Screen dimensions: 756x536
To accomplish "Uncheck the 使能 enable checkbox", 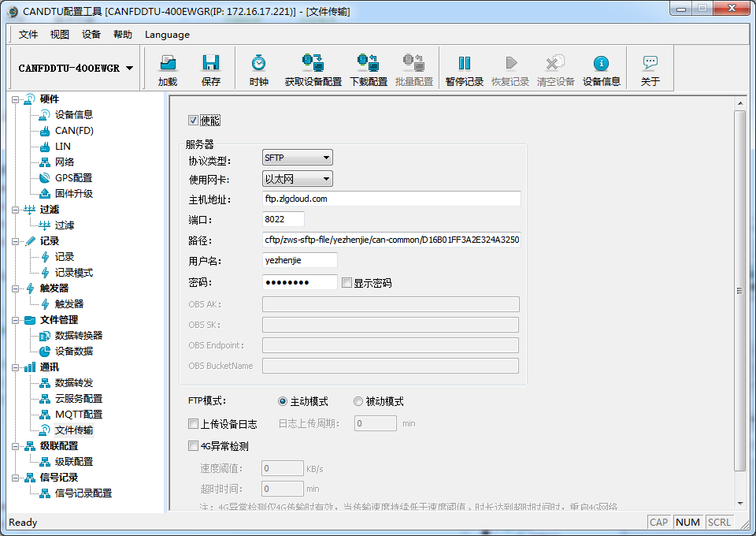I will (193, 120).
